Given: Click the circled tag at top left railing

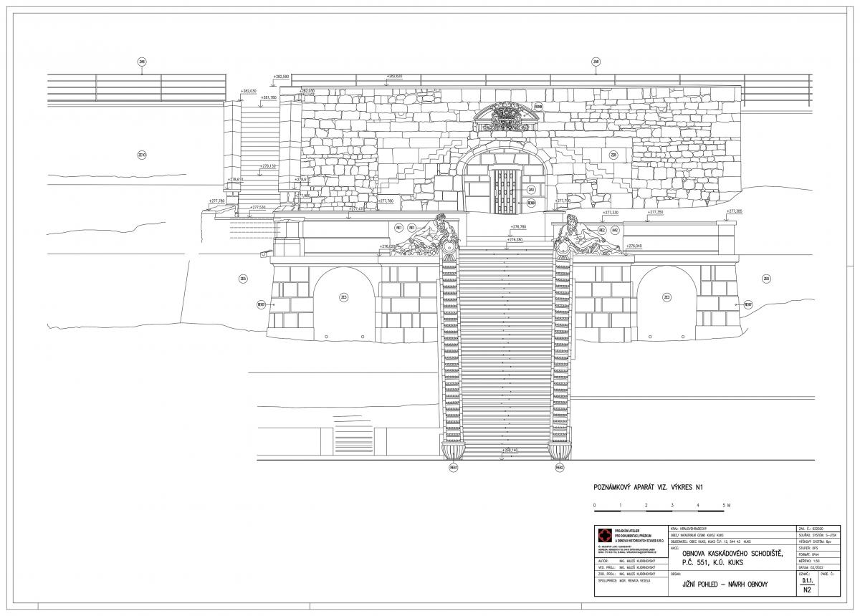Looking at the screenshot, I should coord(142,62).
